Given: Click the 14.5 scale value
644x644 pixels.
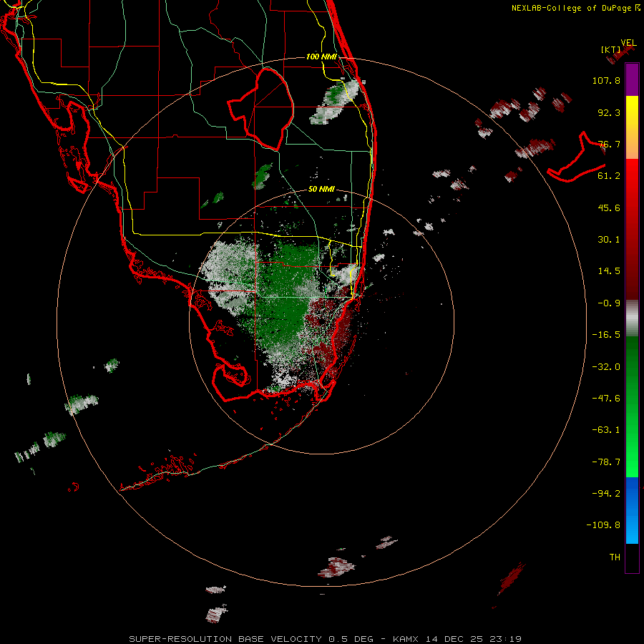Looking at the screenshot, I should pyautogui.click(x=609, y=271).
